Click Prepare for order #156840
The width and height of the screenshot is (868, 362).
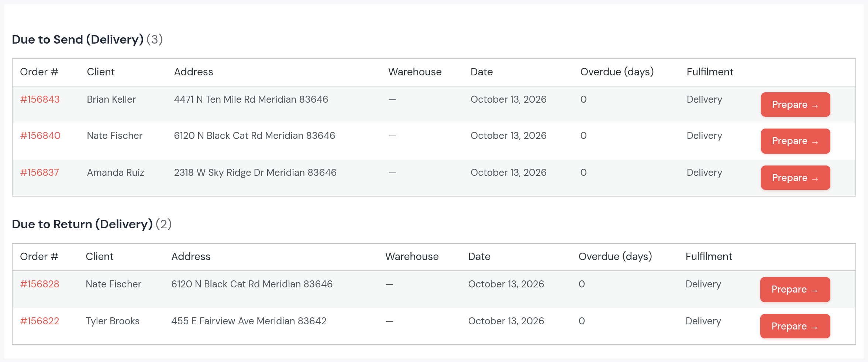click(795, 141)
